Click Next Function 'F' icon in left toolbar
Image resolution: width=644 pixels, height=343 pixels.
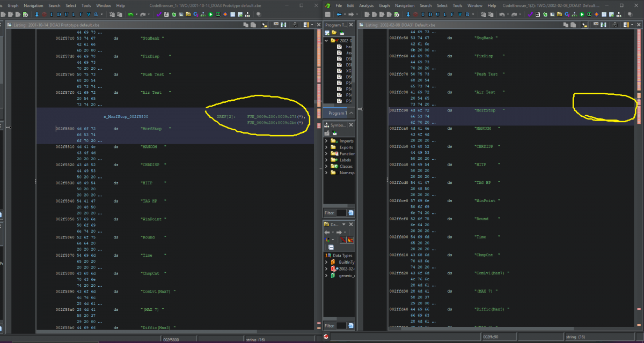click(80, 14)
